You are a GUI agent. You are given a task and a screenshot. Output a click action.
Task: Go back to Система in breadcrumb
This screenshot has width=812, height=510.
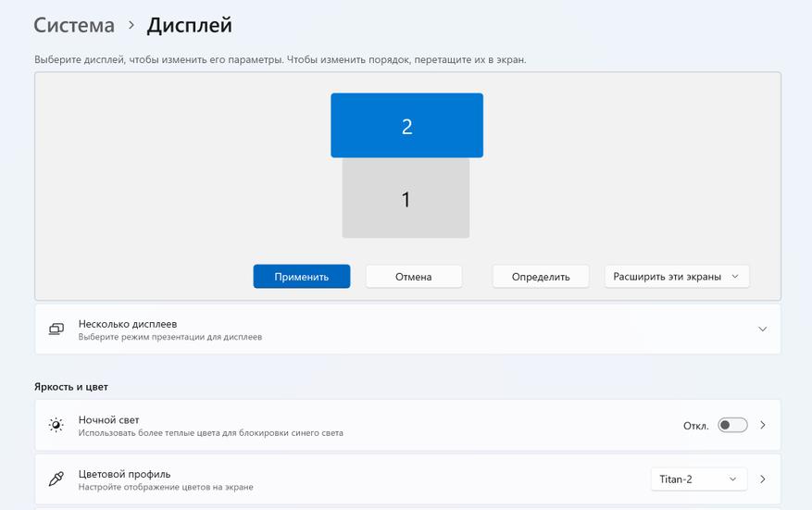coord(74,25)
